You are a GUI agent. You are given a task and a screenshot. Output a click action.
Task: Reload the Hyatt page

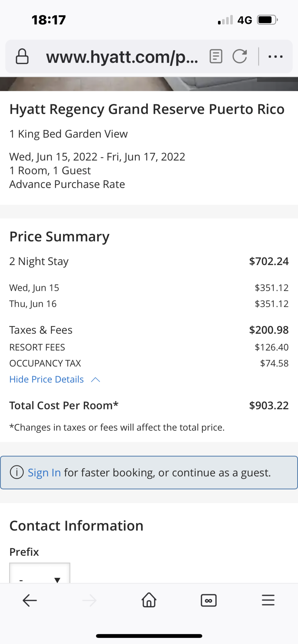pos(240,57)
